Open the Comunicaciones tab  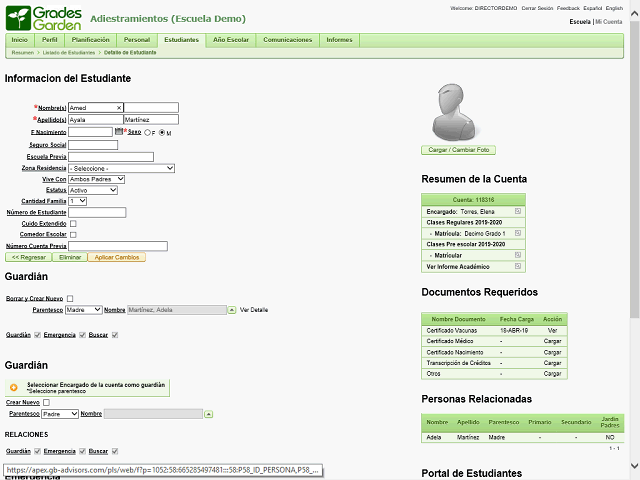tap(287, 39)
